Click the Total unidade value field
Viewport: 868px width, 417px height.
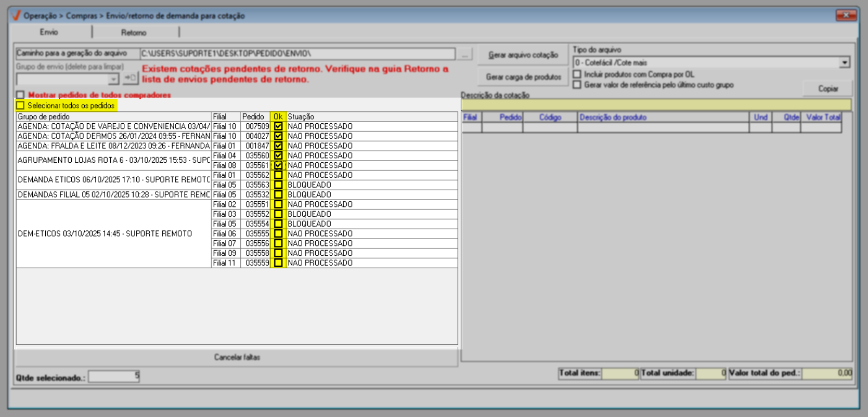[x=711, y=373]
